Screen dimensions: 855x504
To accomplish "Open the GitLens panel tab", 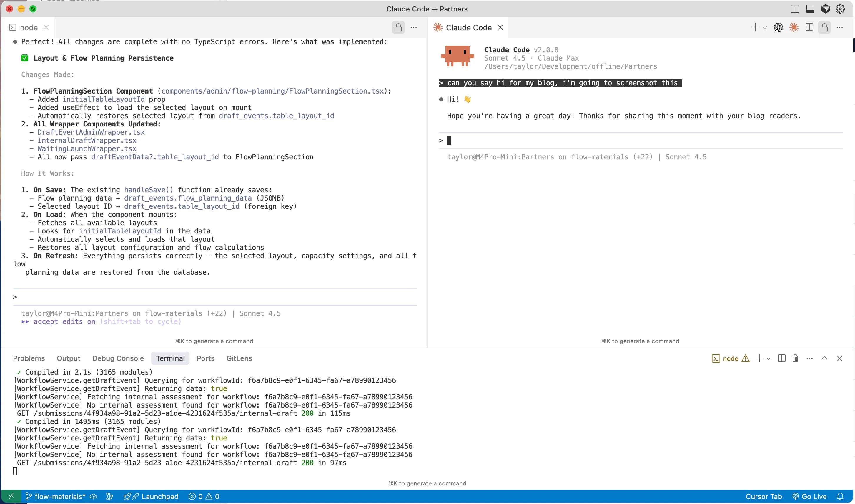I will (x=239, y=358).
